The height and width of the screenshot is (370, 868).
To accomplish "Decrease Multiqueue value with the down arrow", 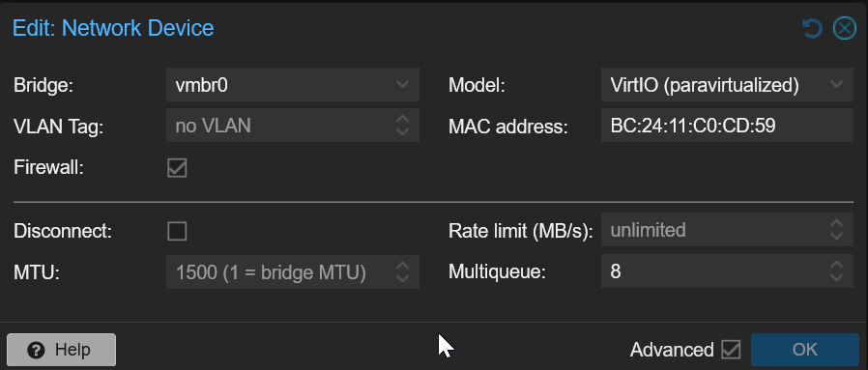I will 836,277.
